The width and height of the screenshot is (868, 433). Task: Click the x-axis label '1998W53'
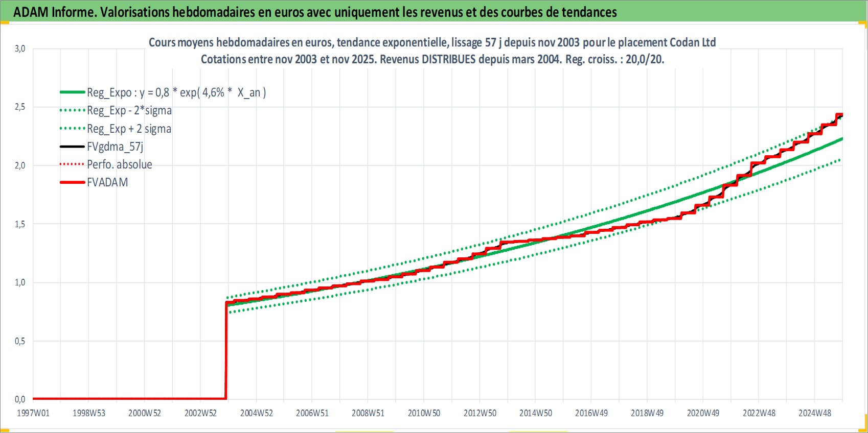tap(89, 413)
